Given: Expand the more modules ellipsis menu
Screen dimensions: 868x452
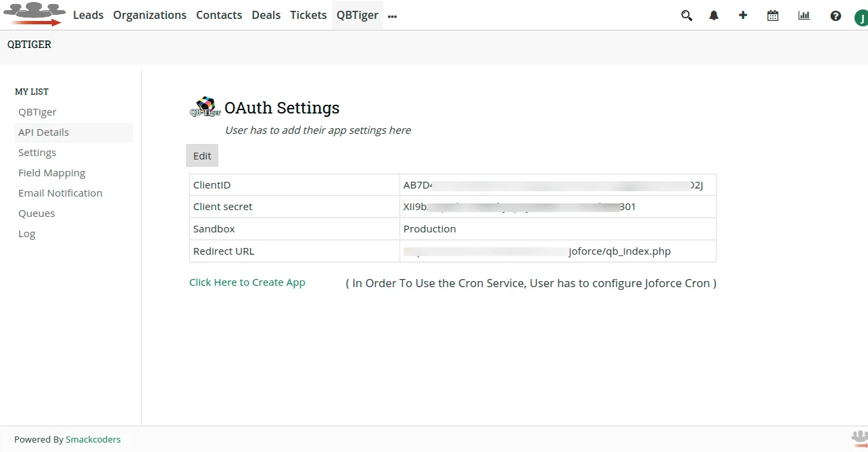Looking at the screenshot, I should click(x=392, y=15).
